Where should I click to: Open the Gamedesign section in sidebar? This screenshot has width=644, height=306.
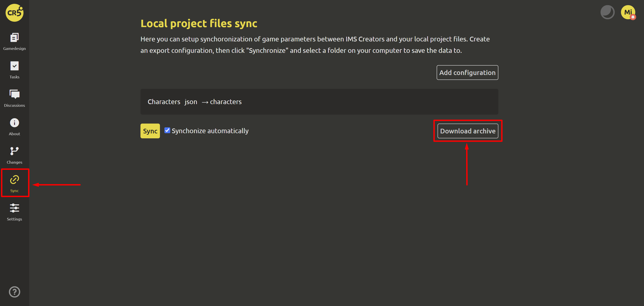point(15,42)
